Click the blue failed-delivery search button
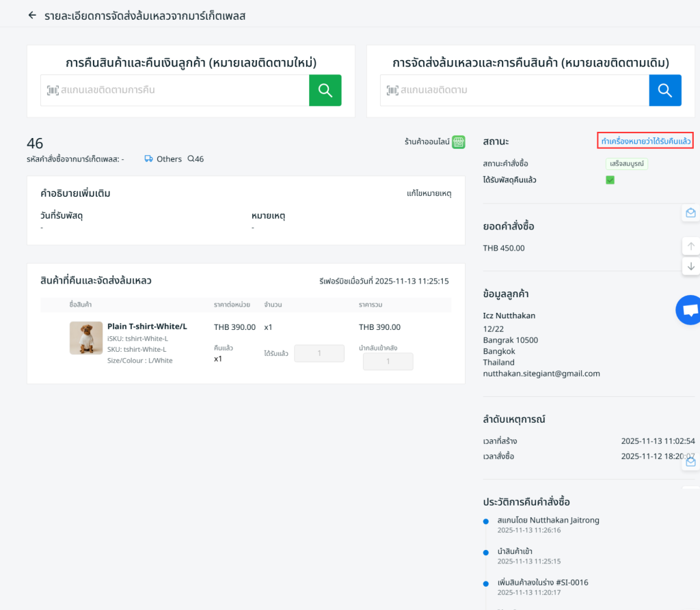 coord(664,90)
